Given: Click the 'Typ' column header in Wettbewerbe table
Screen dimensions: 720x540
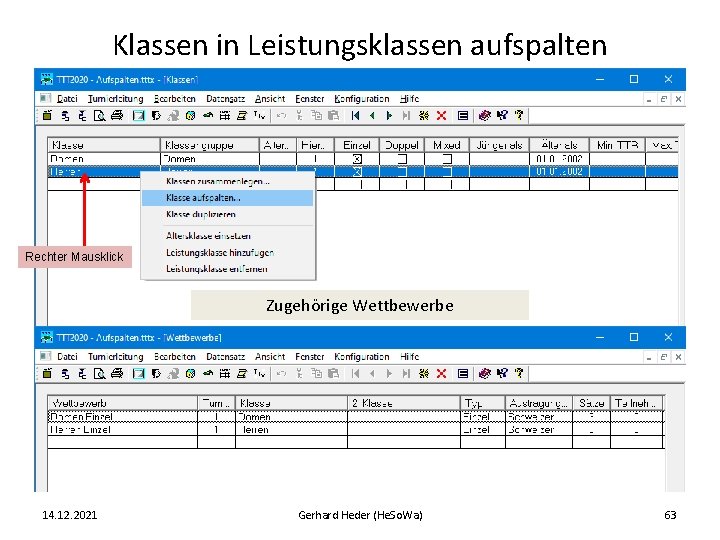Looking at the screenshot, I should tap(483, 403).
